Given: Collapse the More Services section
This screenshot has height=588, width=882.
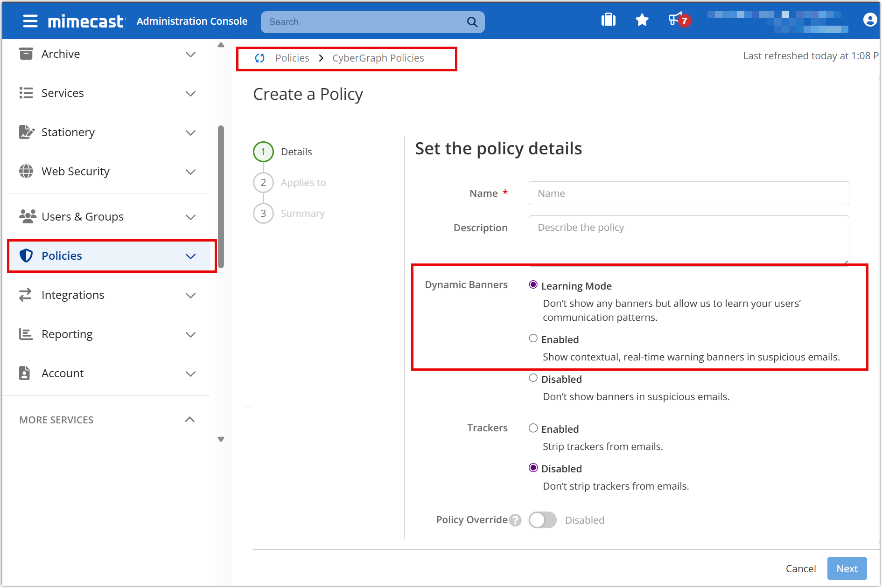Looking at the screenshot, I should point(189,420).
